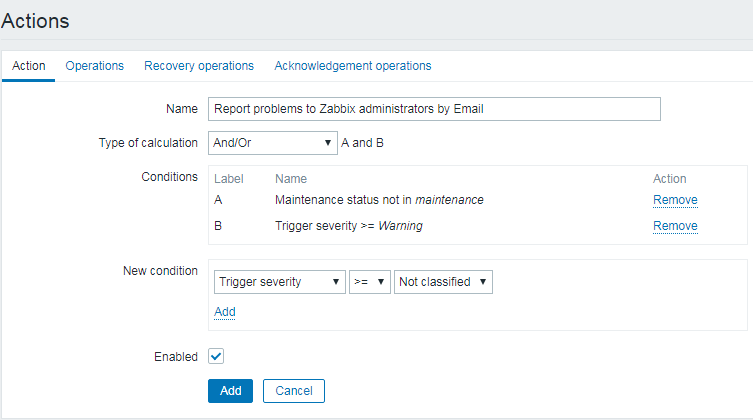Click the condition label A

click(218, 200)
